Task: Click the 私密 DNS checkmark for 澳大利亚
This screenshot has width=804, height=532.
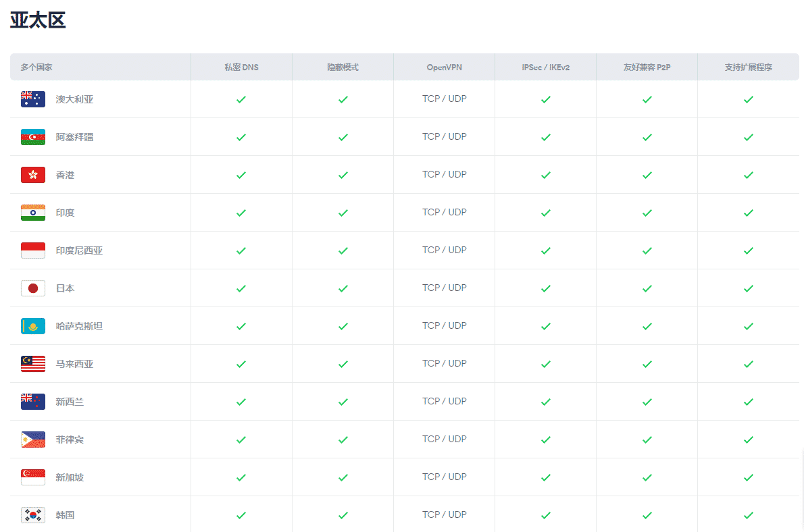Action: 241,99
